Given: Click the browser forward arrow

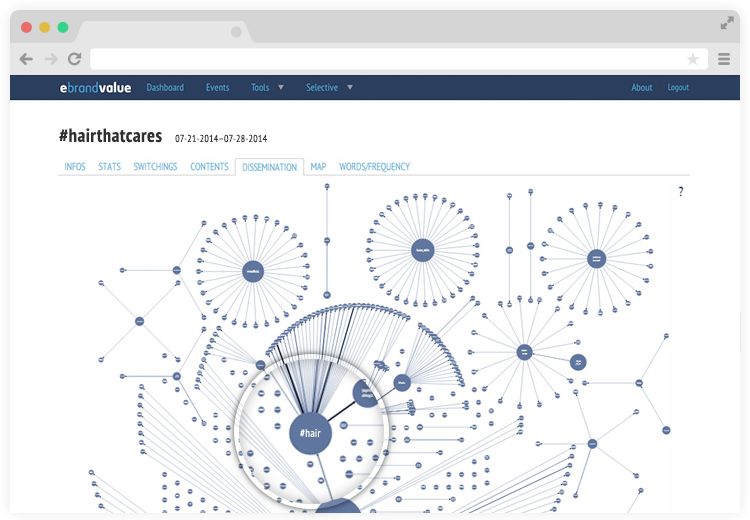Looking at the screenshot, I should pyautogui.click(x=51, y=59).
